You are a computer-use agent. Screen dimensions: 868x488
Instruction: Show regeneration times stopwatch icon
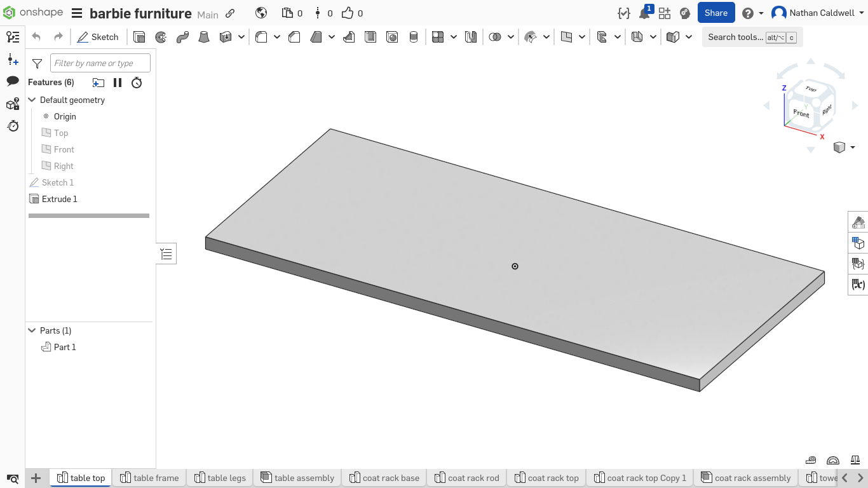click(x=137, y=83)
